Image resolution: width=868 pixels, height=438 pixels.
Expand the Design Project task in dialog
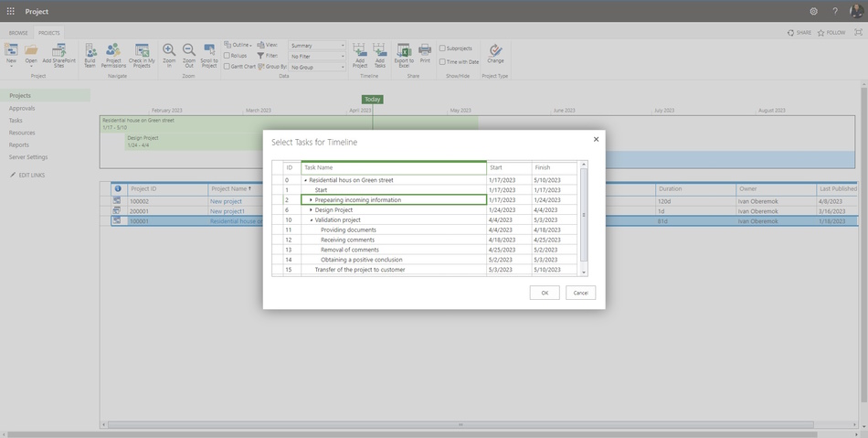(x=311, y=210)
